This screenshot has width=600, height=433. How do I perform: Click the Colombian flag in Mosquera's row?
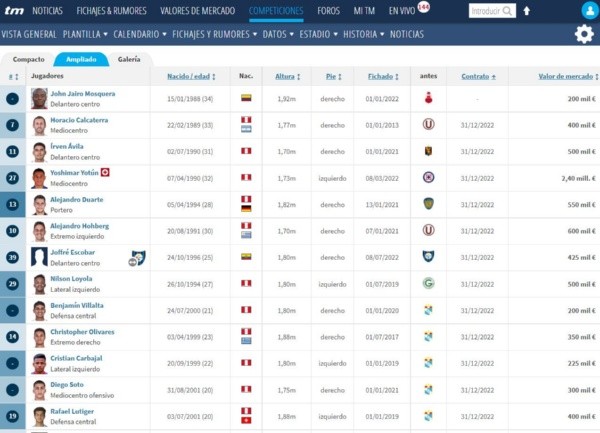246,98
